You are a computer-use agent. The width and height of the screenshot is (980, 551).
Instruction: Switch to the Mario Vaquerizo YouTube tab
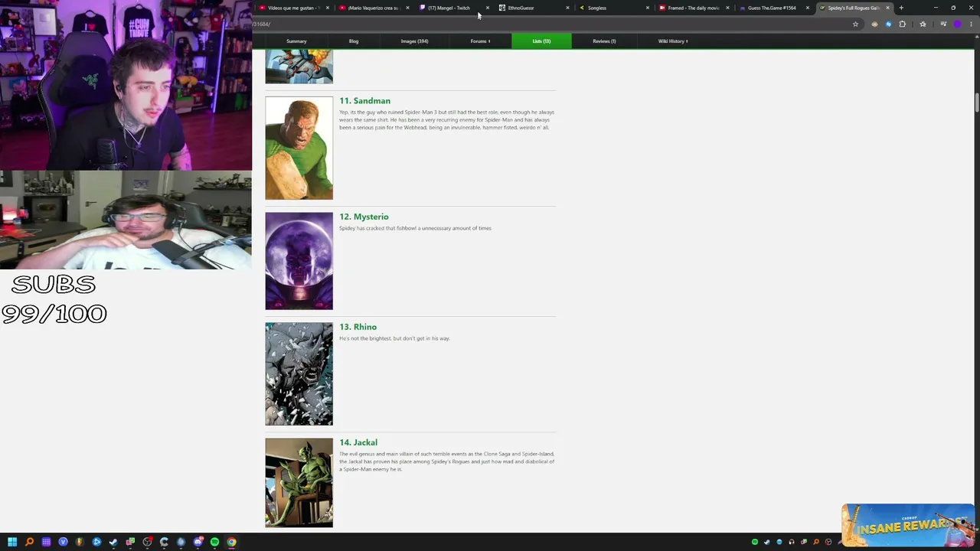374,8
